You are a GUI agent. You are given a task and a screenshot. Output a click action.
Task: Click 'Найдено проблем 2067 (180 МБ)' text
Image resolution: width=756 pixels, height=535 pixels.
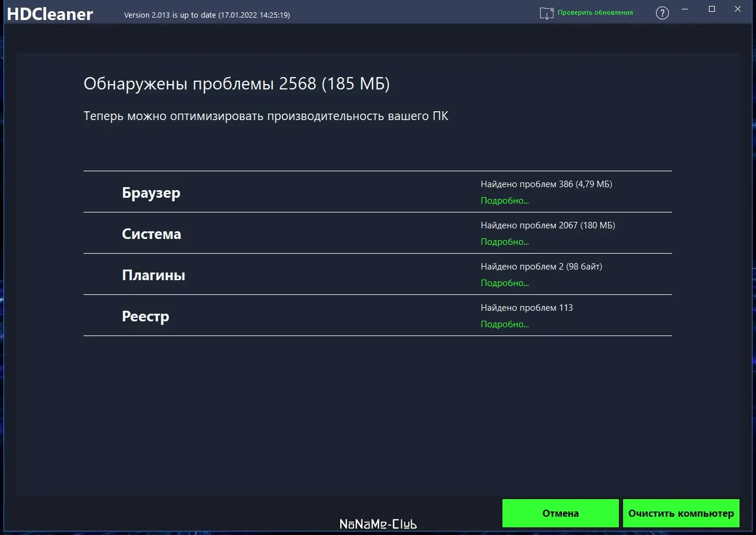coord(548,225)
